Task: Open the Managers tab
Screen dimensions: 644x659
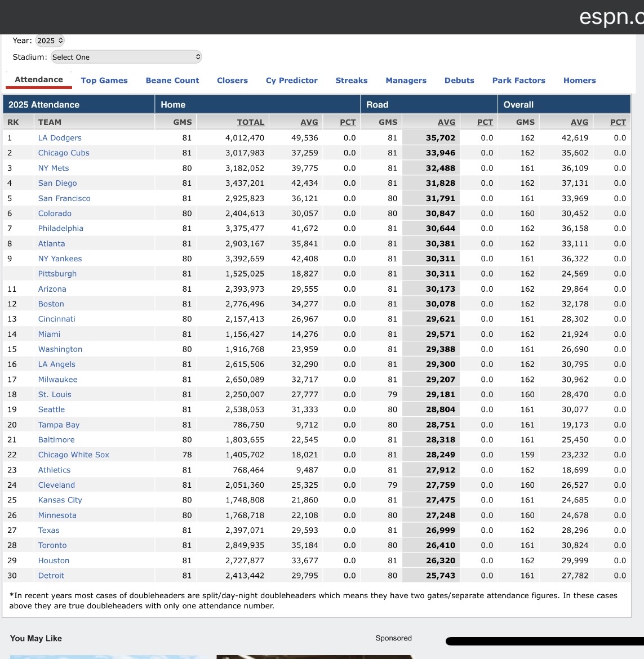Action: (x=406, y=81)
